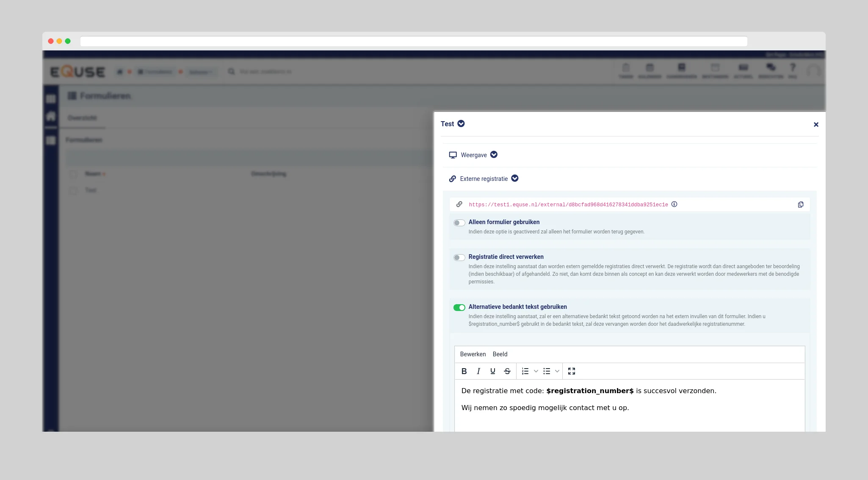
Task: Expand the Test title dropdown
Action: click(461, 124)
